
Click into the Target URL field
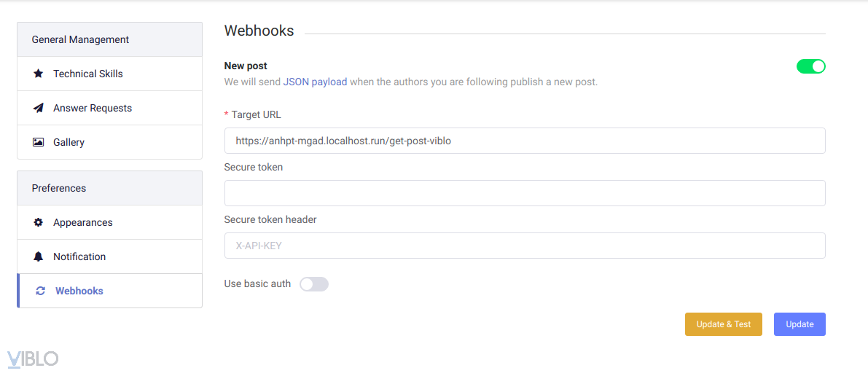click(x=525, y=141)
